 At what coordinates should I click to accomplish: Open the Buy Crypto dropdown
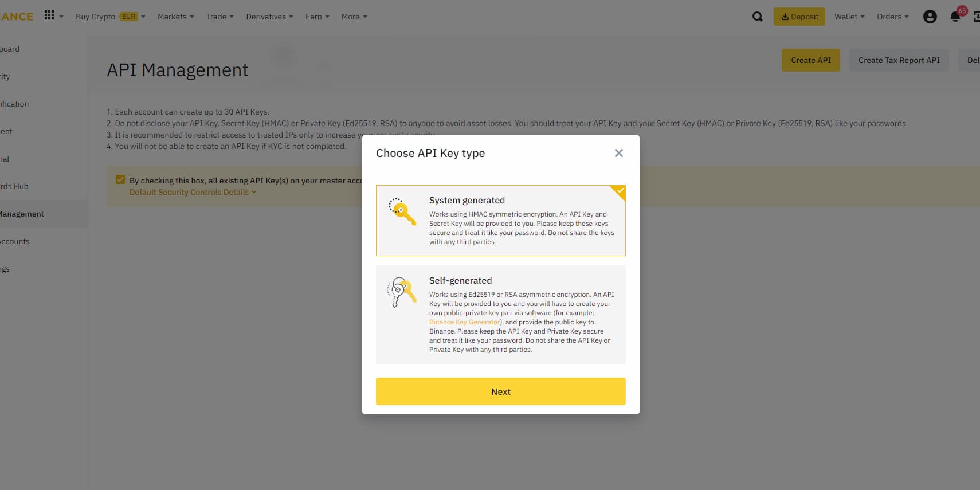110,17
